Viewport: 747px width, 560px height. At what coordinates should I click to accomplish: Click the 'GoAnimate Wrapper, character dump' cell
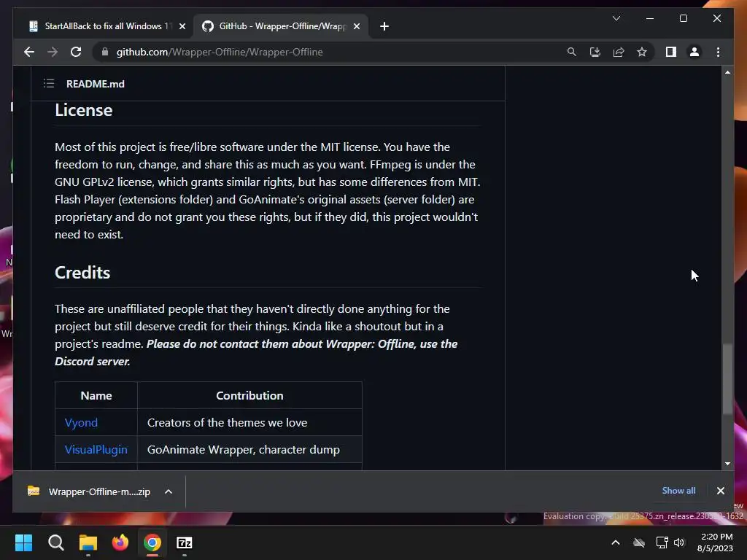coord(249,449)
